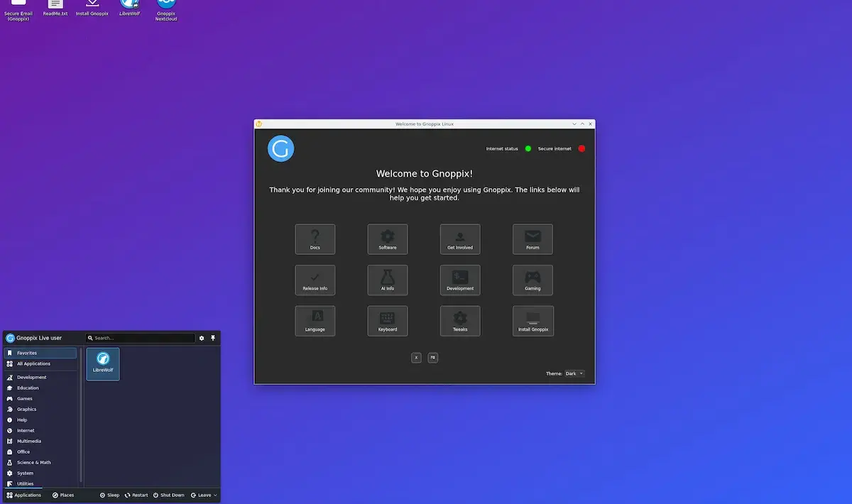Switch to the Applications tab
Viewport: 852px width, 504px height.
(24, 495)
